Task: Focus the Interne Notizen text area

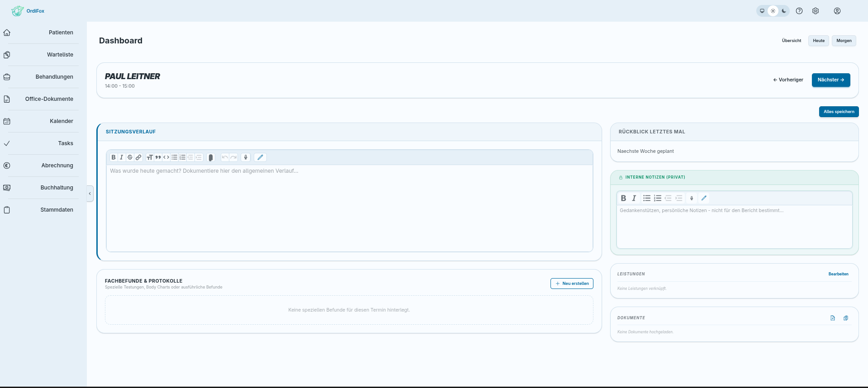Action: (x=735, y=227)
